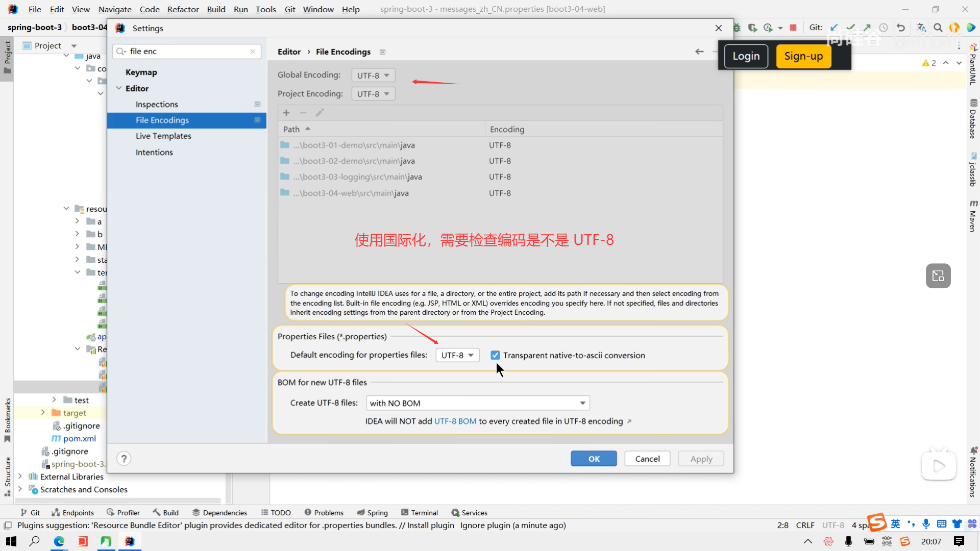Click the add path plus icon
Image resolution: width=980 pixels, height=551 pixels.
click(x=286, y=113)
